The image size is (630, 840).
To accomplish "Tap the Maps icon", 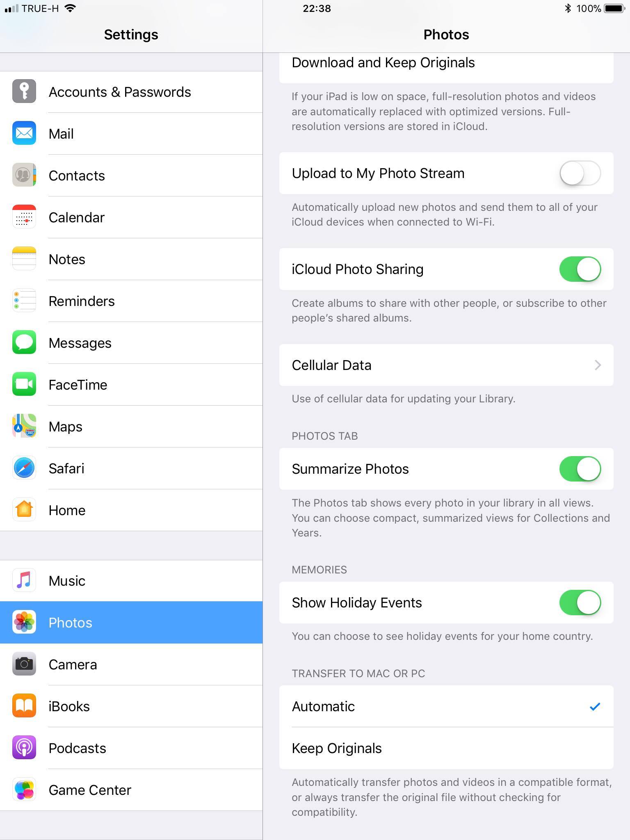I will point(24,426).
